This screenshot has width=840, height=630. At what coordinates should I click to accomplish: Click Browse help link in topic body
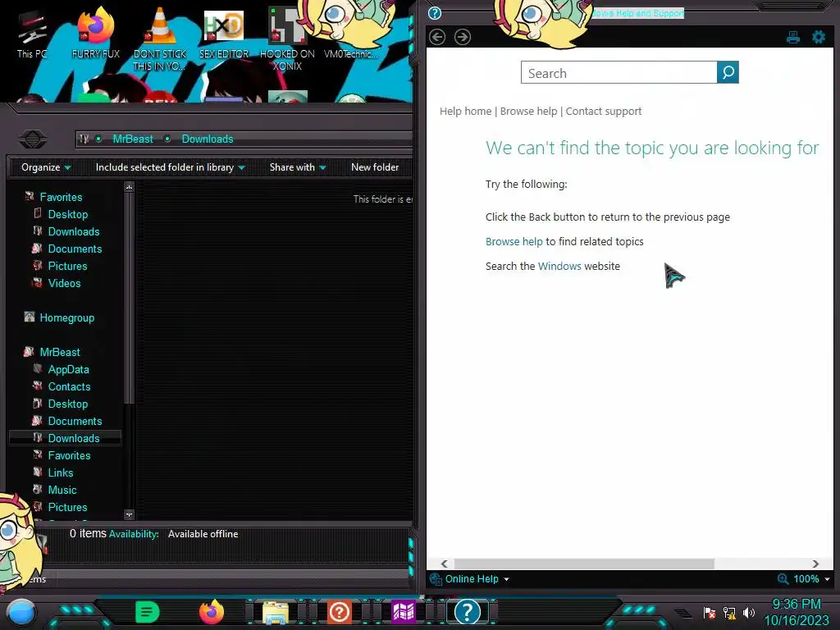514,242
